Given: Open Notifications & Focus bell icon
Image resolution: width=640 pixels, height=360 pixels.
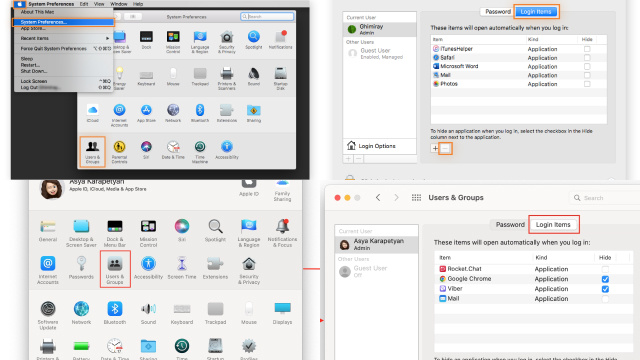Looking at the screenshot, I should tap(282, 233).
